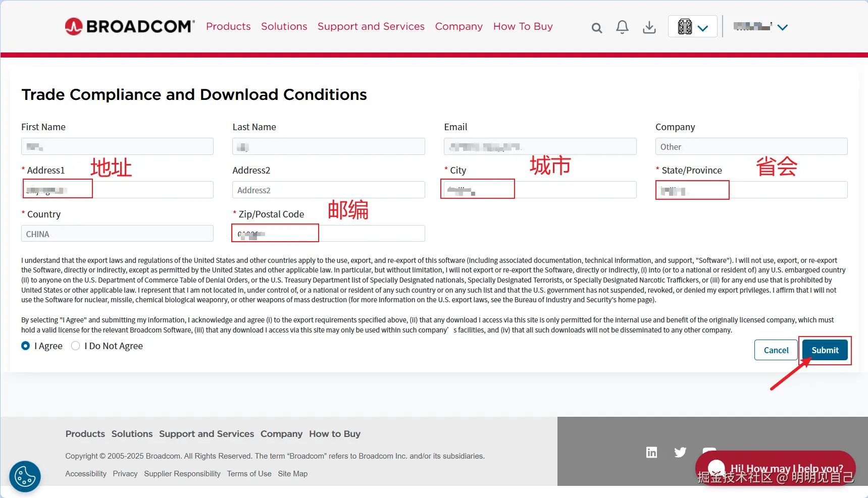Click the Company field showing Other

(751, 146)
